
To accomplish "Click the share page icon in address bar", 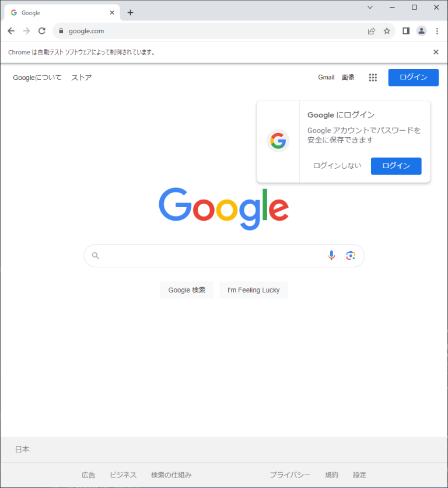I will tap(372, 31).
